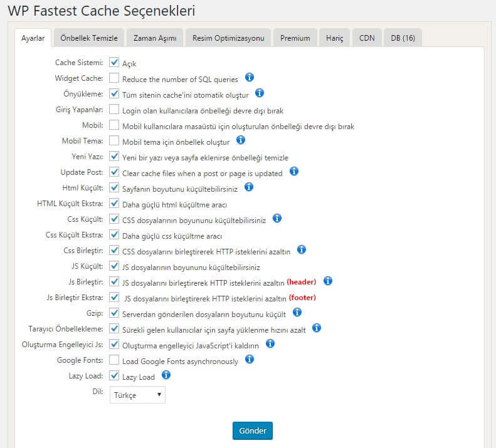Check the Giriş Yapanlar checkbox
Screen dimensions: 496x448
coord(114,109)
